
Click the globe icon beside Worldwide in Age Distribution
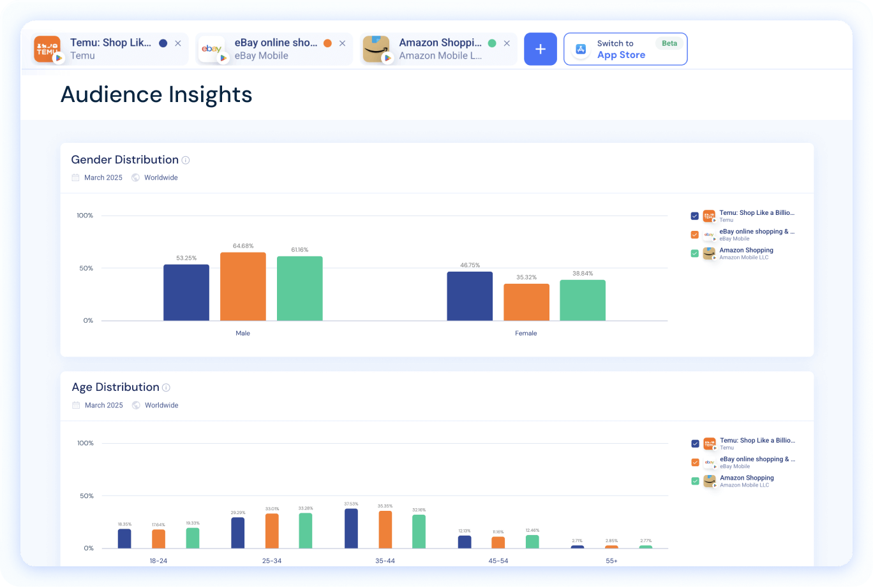[x=135, y=405]
